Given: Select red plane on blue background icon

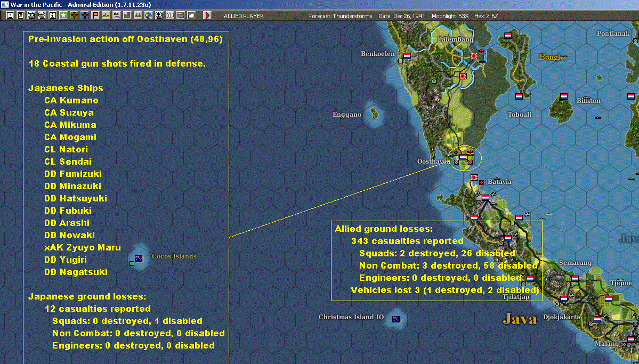Looking at the screenshot, I should point(85,15).
